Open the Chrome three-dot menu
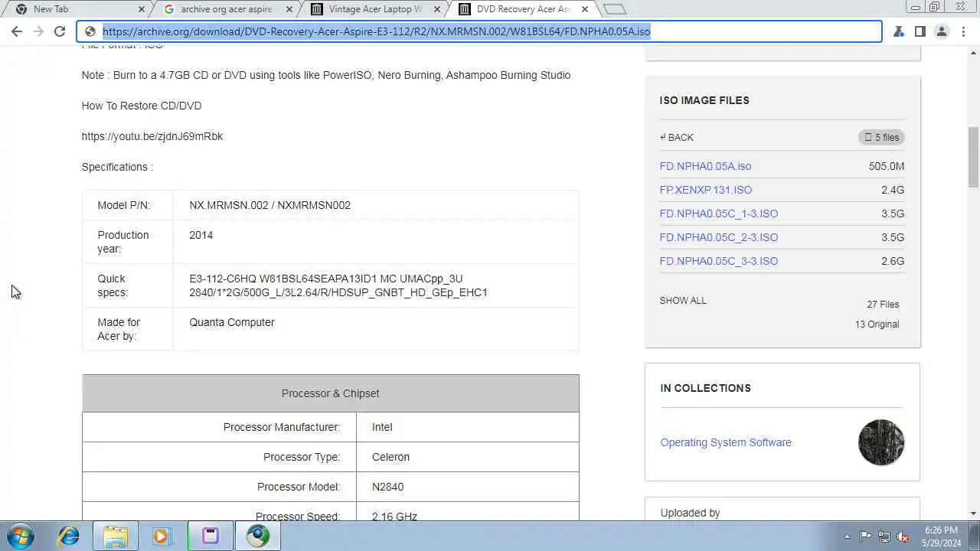 click(963, 31)
